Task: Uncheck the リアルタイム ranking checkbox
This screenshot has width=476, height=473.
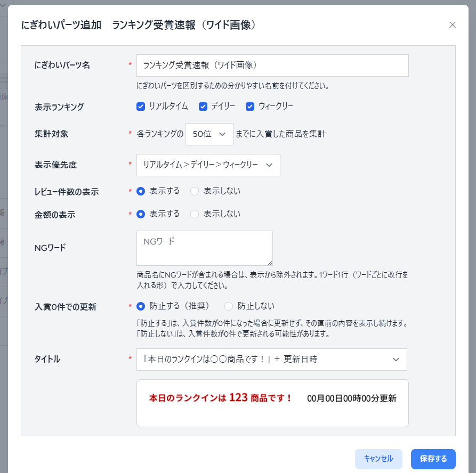Action: pos(141,107)
